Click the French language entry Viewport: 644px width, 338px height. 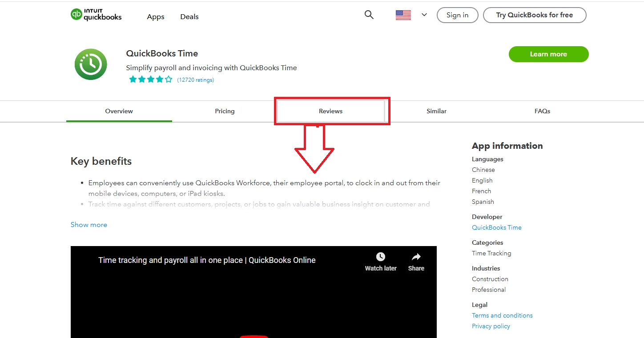pyautogui.click(x=482, y=191)
